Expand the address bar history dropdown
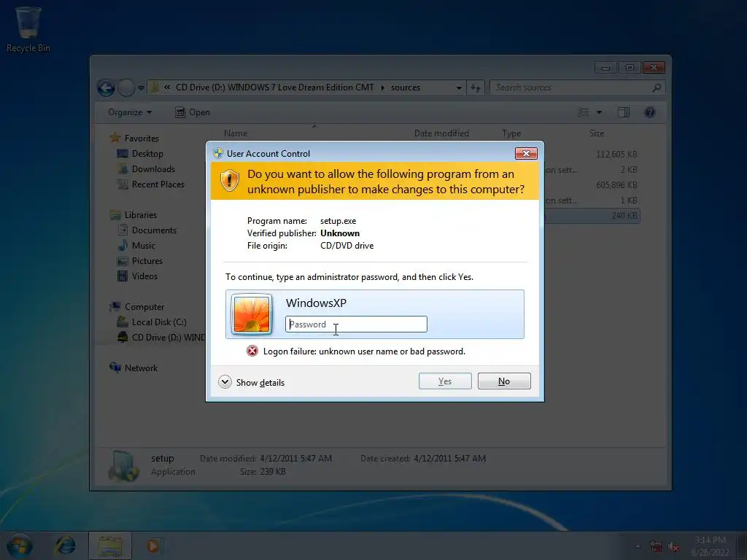747x560 pixels. [459, 87]
